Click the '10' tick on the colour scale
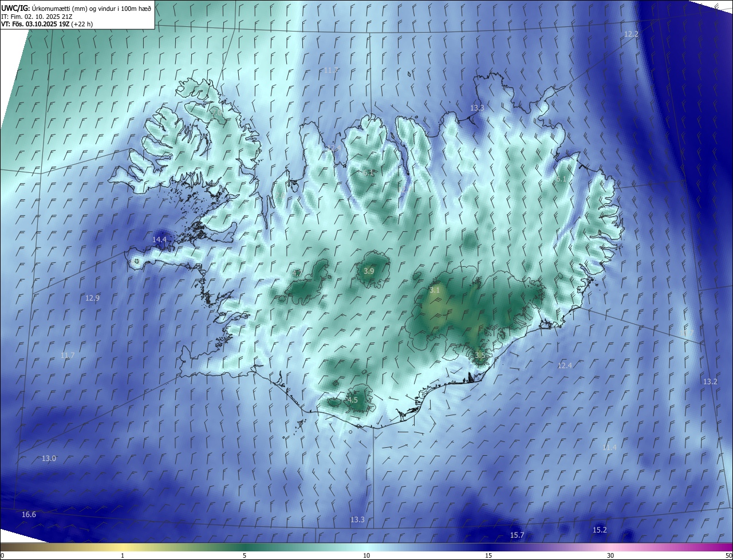The image size is (733, 560). click(x=366, y=555)
